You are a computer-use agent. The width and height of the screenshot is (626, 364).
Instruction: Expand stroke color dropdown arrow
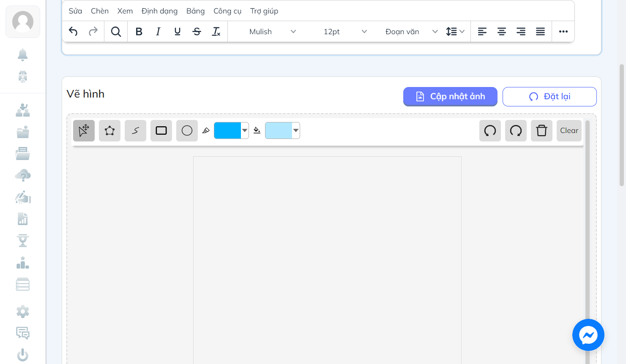pos(245,130)
